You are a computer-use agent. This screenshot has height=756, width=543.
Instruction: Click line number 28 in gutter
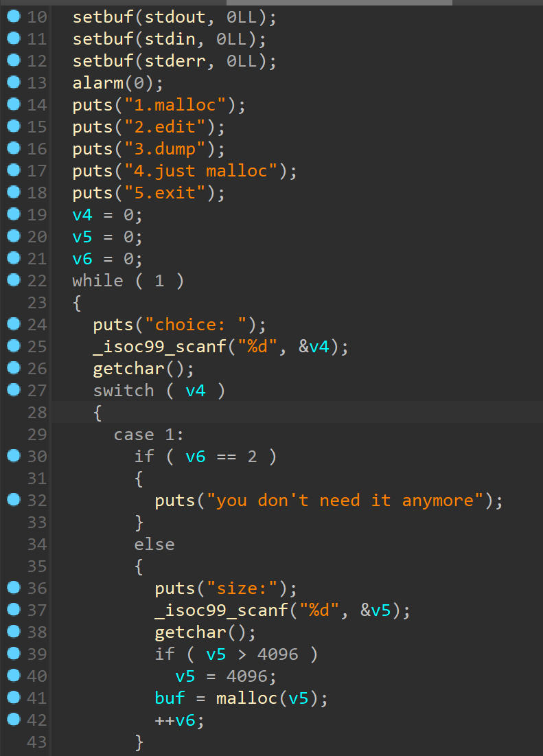[x=37, y=412]
